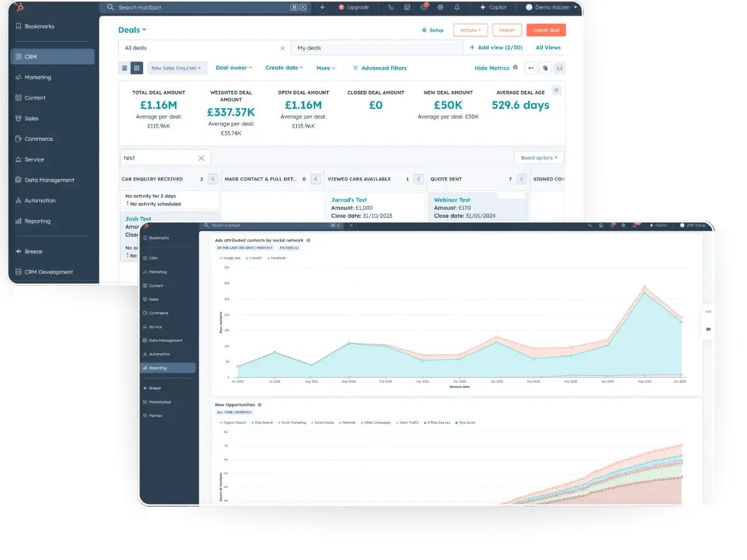Click the Upgrade button in the top bar
Viewport: 747px width, 560px height.
point(354,7)
